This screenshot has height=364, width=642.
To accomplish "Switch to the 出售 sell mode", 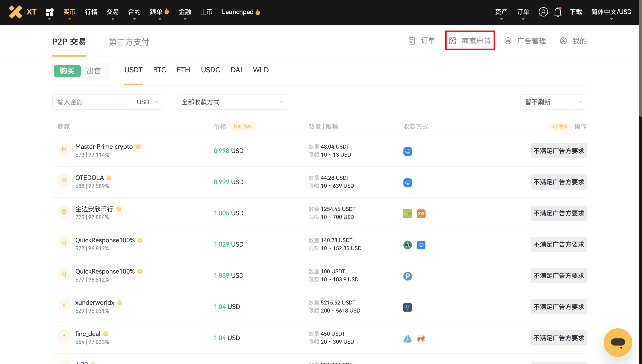I will coord(94,71).
